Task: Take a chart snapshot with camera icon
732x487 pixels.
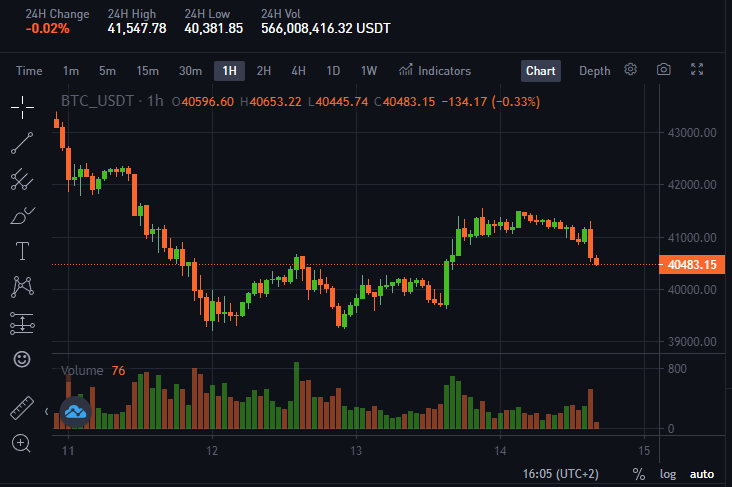Action: 663,70
